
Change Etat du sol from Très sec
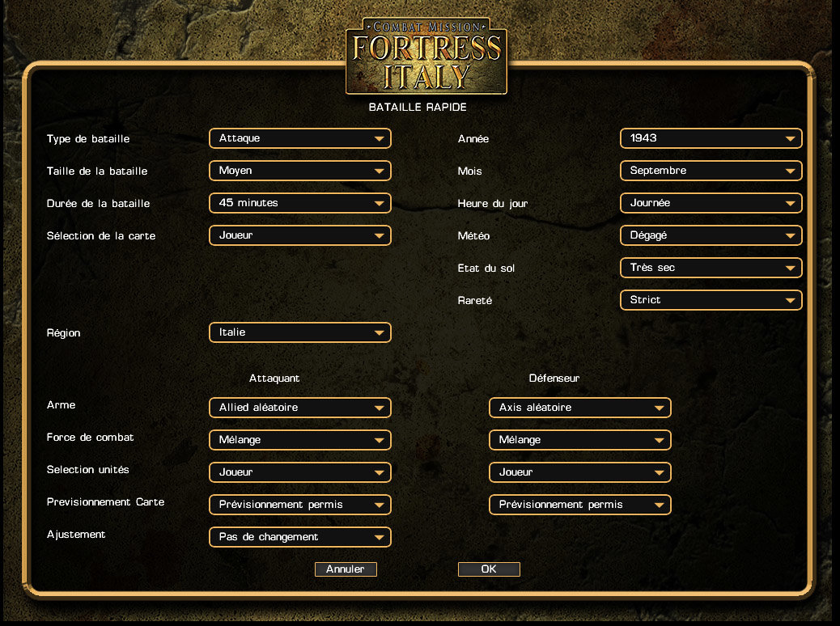(711, 268)
